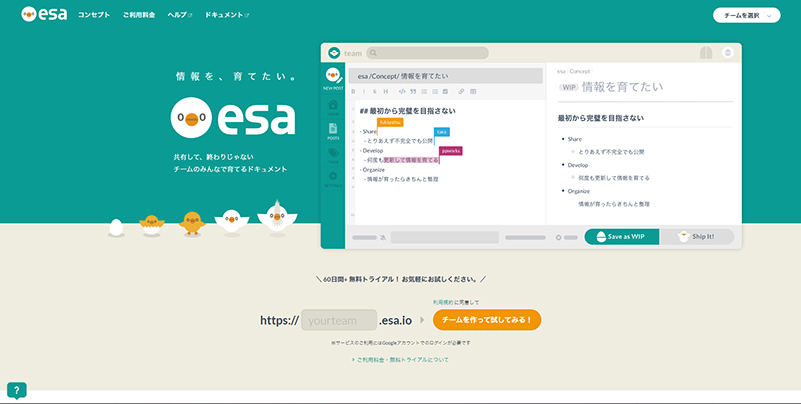Click the gray message field in the editor footer
Image resolution: width=801 pixels, height=404 pixels.
point(444,237)
